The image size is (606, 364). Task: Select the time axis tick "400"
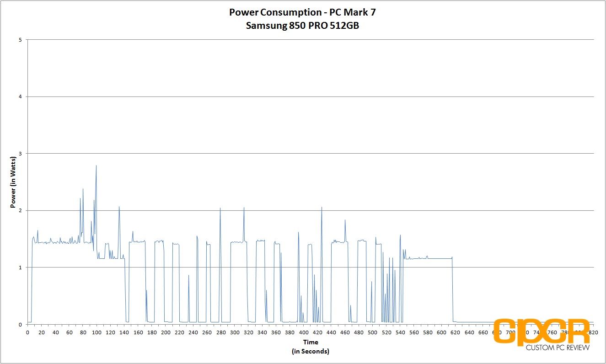click(x=304, y=332)
